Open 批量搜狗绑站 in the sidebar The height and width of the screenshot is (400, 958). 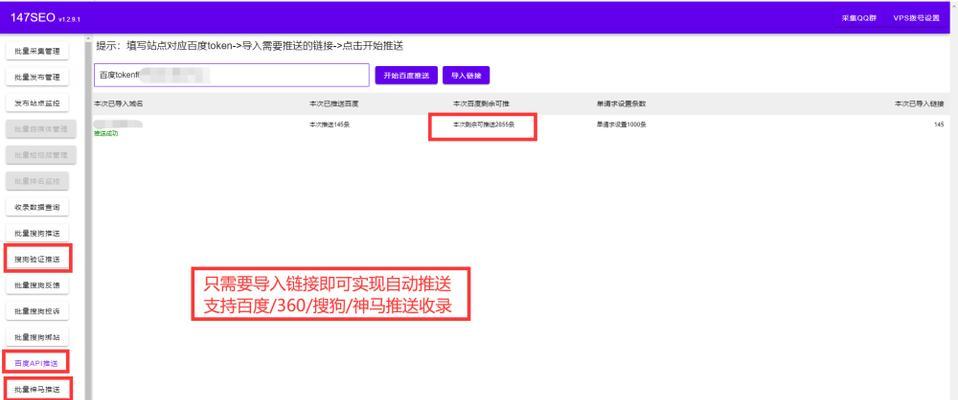click(x=37, y=337)
